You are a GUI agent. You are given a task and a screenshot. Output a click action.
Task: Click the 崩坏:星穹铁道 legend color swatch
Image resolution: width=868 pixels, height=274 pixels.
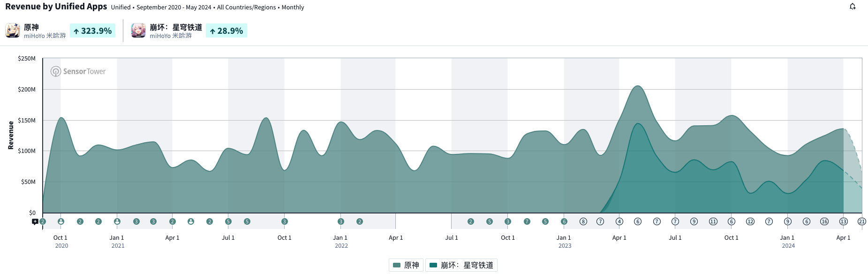433,265
